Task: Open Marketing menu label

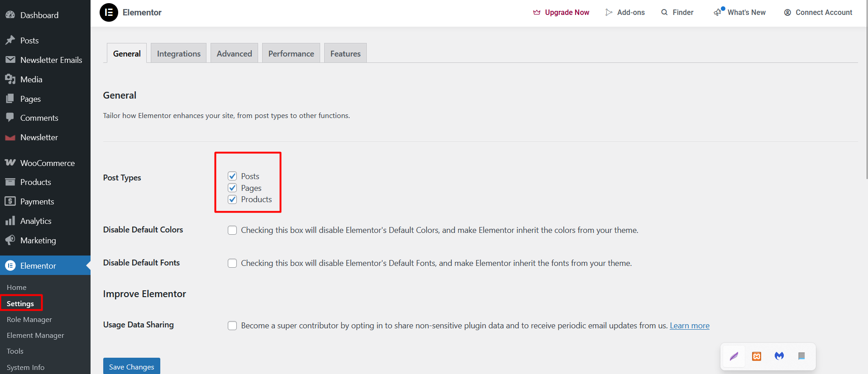Action: pyautogui.click(x=38, y=240)
